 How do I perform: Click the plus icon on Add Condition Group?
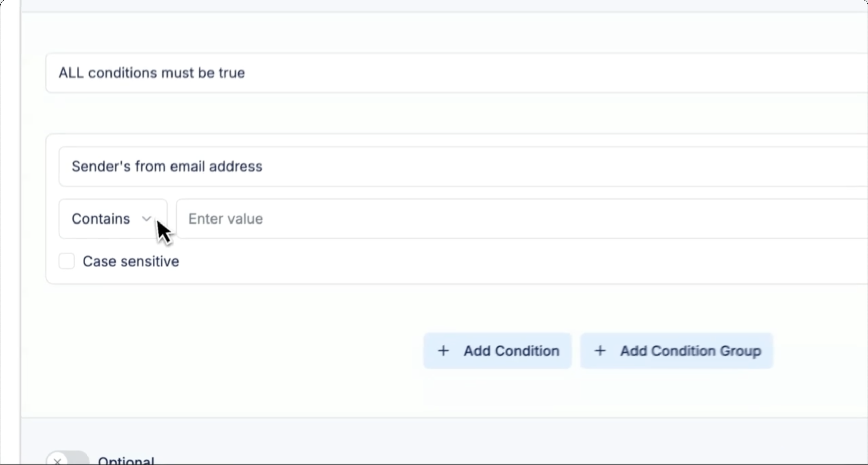(x=600, y=351)
